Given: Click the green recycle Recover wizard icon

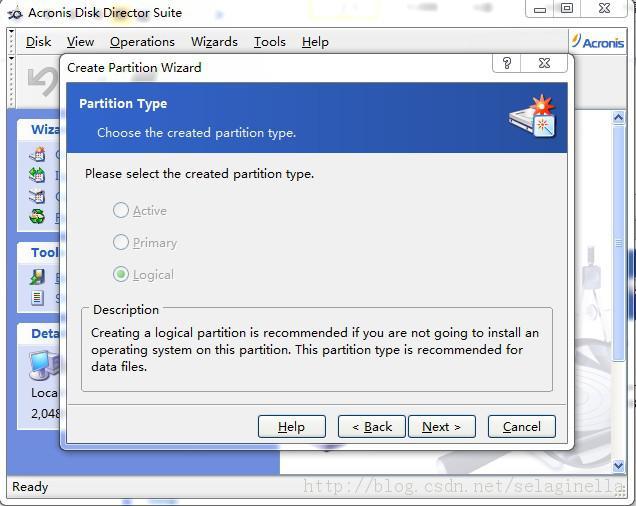Looking at the screenshot, I should tap(37, 216).
